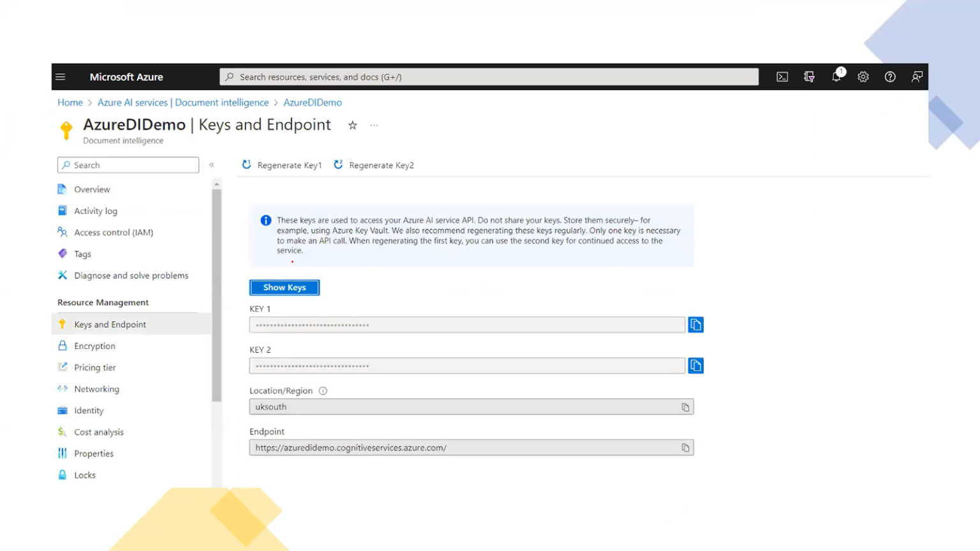Select Encryption in the sidebar

94,346
